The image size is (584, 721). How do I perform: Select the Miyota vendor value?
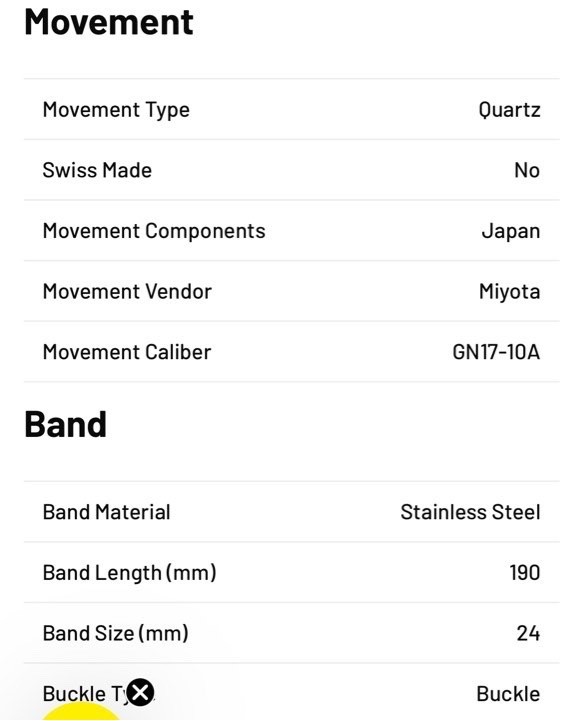click(x=510, y=292)
